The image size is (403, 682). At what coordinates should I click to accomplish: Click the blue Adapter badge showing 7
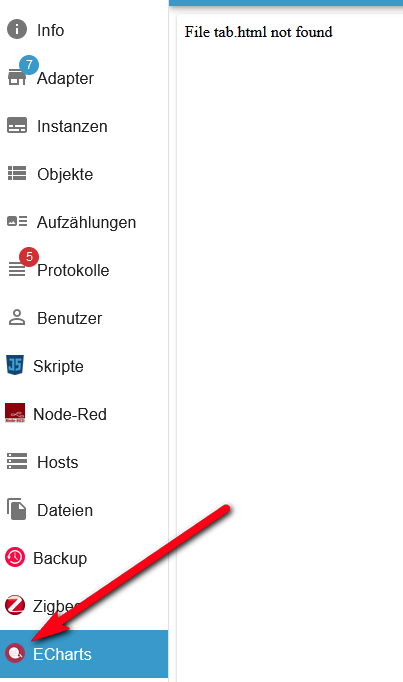[29, 65]
